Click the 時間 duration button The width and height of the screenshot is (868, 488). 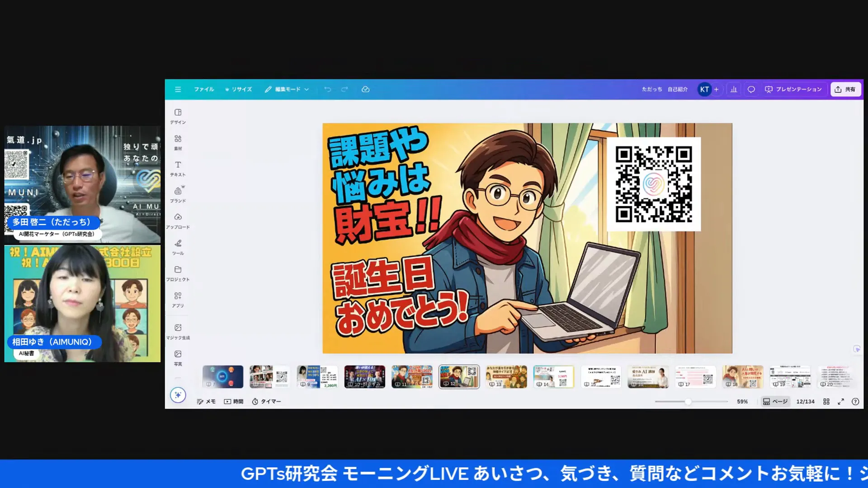click(x=234, y=401)
